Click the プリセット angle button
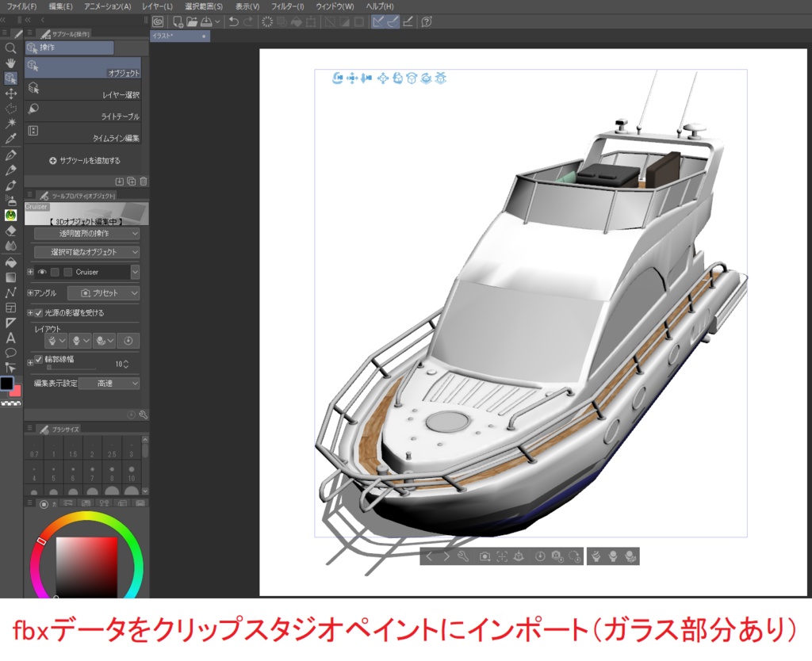 (x=103, y=293)
